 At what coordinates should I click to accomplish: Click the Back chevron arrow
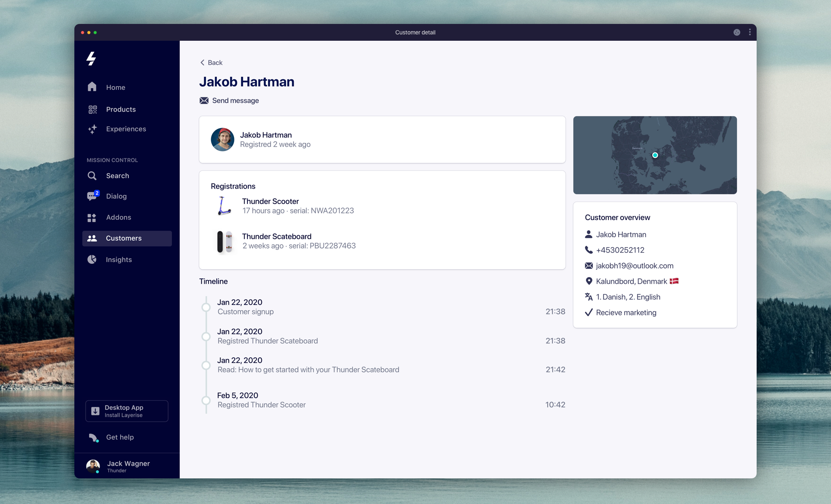coord(202,63)
